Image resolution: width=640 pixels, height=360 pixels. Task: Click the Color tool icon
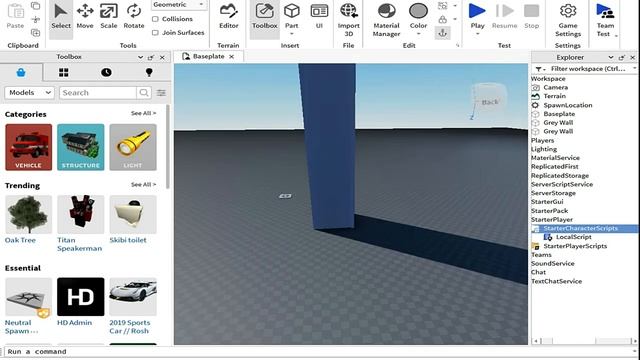418,11
